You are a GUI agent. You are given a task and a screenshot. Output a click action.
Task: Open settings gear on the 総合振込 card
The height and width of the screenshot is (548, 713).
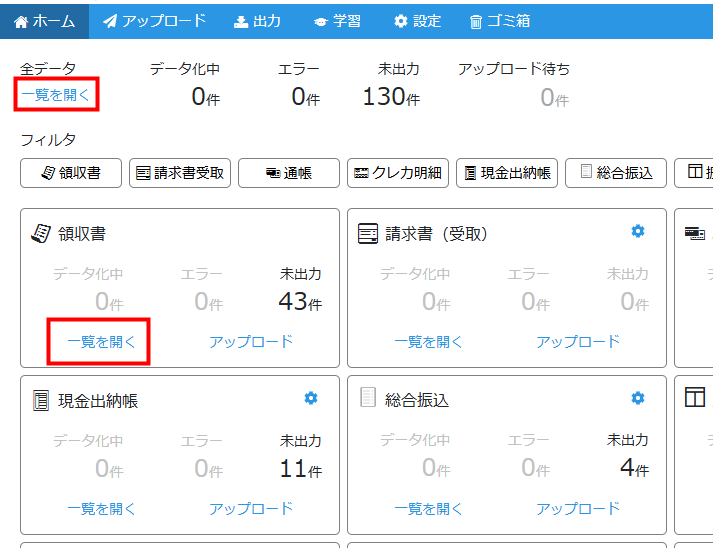(x=638, y=398)
